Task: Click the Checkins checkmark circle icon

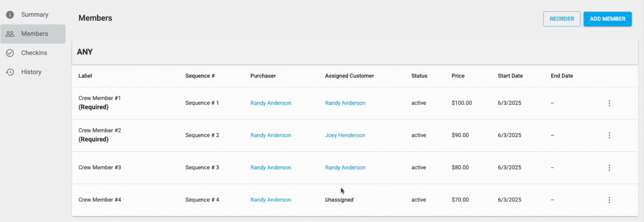Action: 10,53
